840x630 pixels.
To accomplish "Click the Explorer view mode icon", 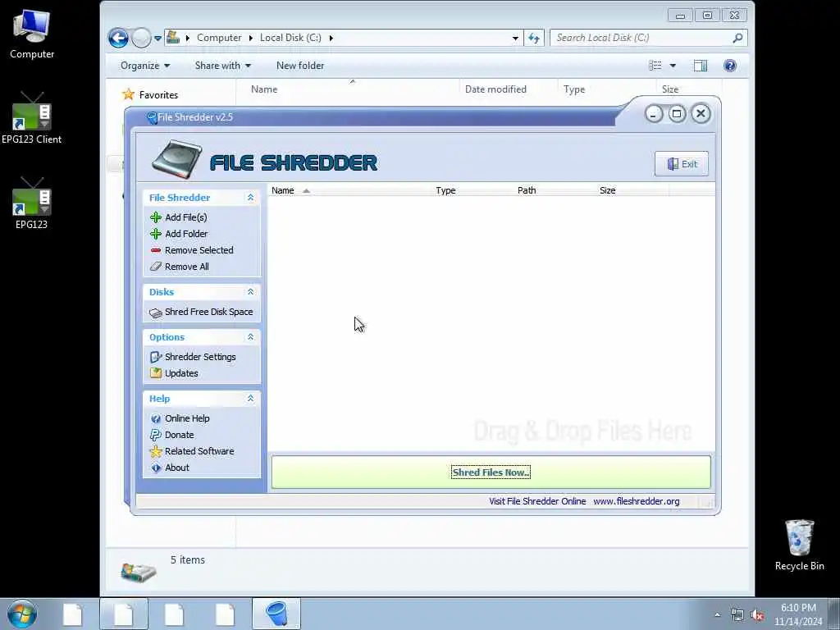I will (655, 66).
